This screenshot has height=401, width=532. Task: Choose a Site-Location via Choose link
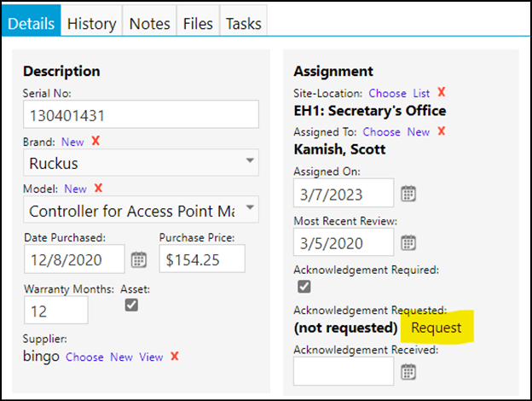click(x=387, y=93)
